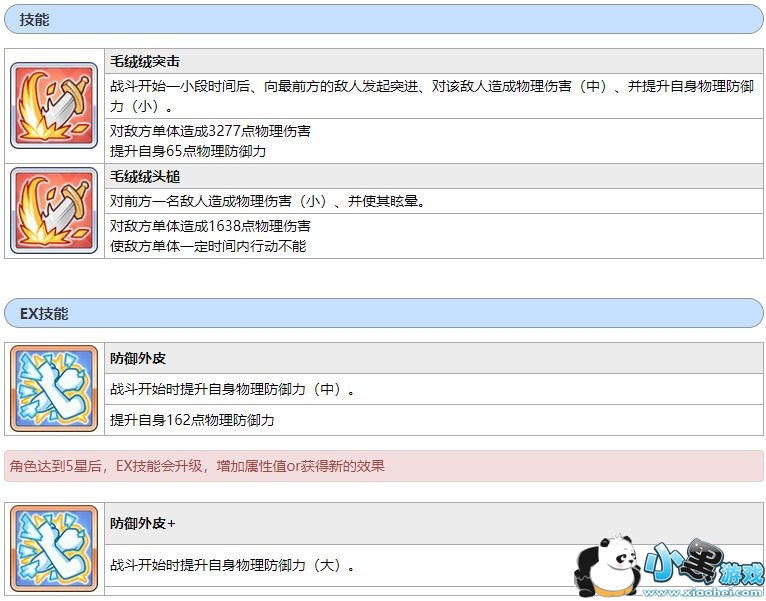Click the 毛绒绒突击 description starting 战斗开始一小段时间后

point(432,96)
